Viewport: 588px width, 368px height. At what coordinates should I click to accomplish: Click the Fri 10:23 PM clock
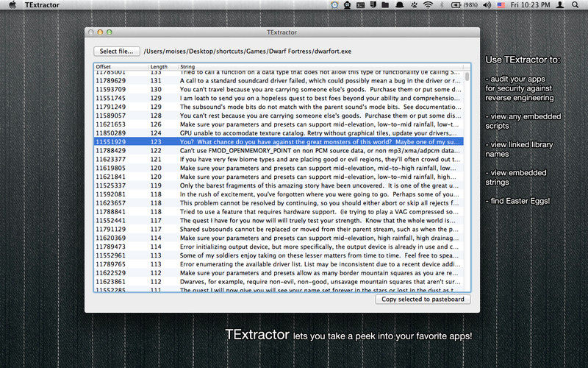coord(530,5)
